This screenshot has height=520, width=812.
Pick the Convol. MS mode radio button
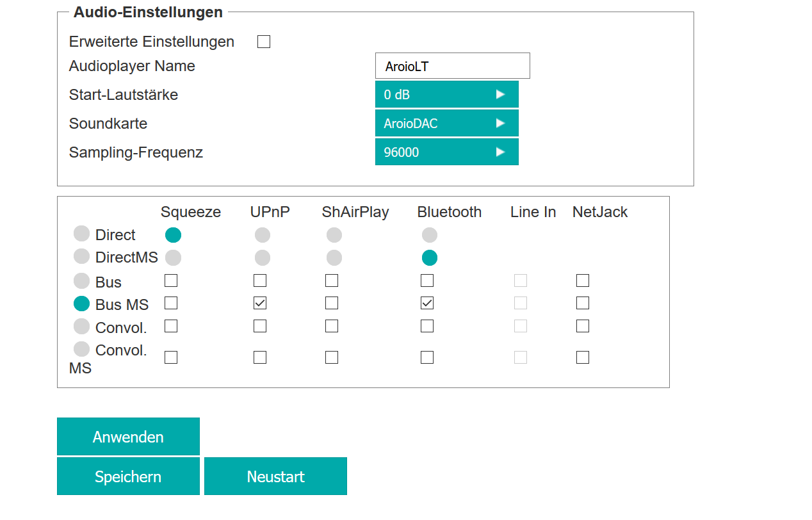[81, 350]
